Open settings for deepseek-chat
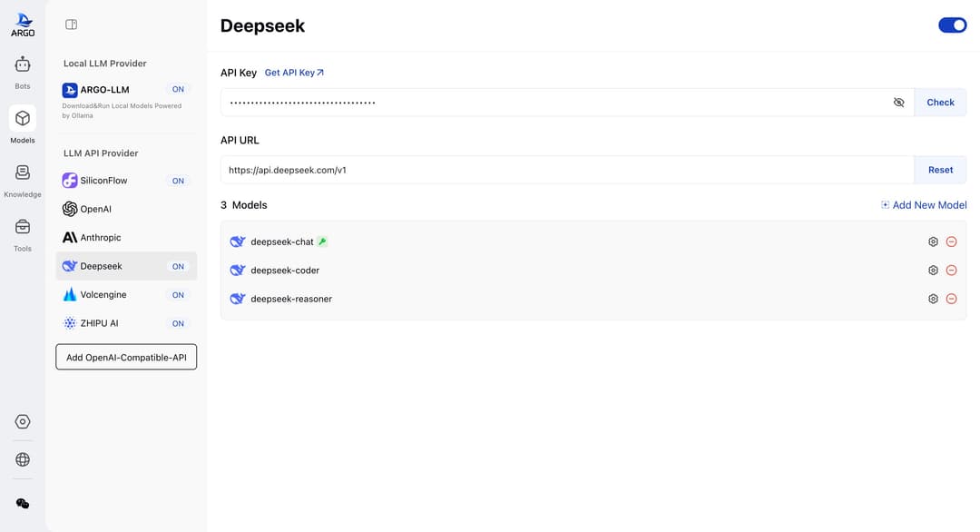The image size is (980, 532). [x=933, y=241]
